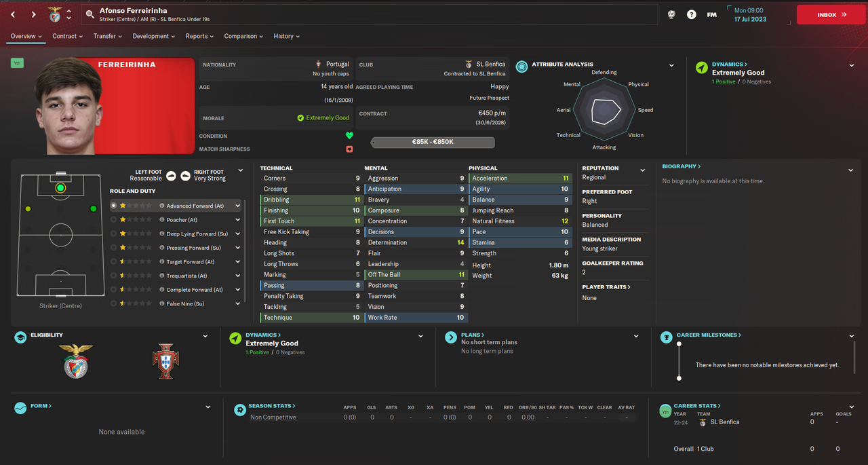Click the Eligibility graduation cap icon
The height and width of the screenshot is (465, 868).
point(20,337)
